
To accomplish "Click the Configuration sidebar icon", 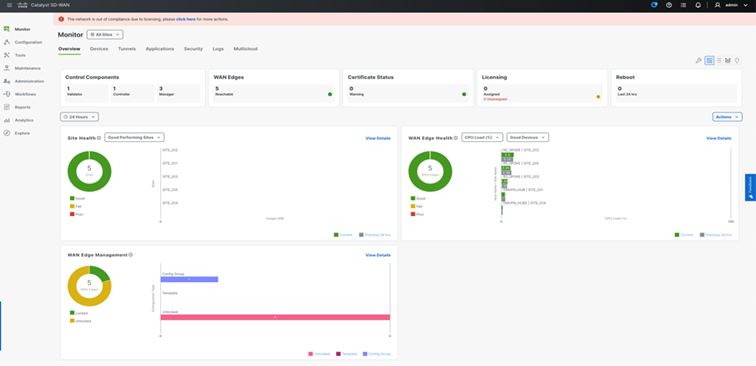I will [7, 42].
